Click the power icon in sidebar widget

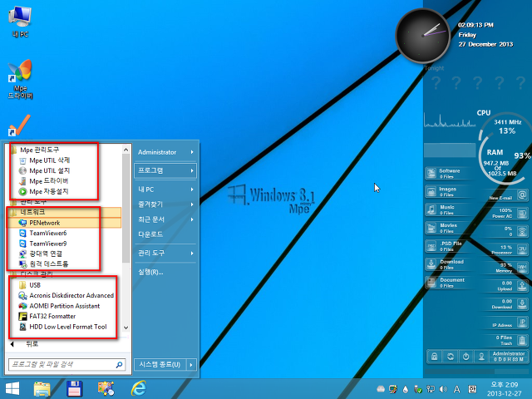click(465, 357)
